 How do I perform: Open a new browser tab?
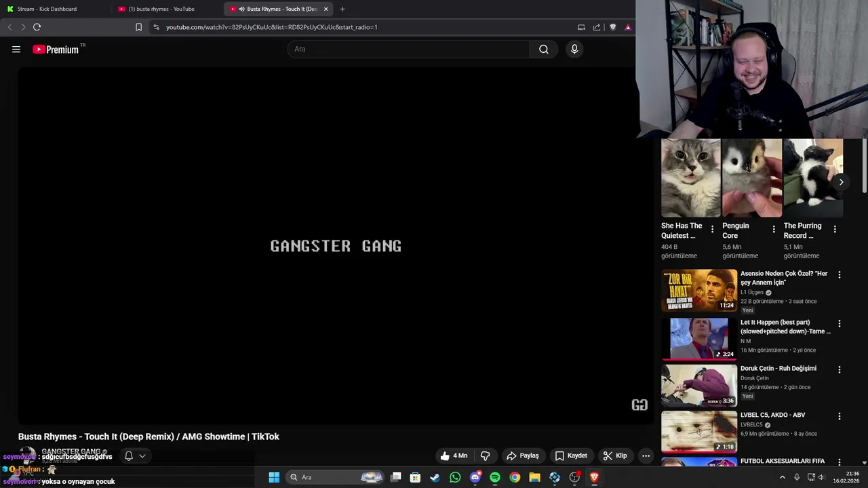pyautogui.click(x=342, y=9)
